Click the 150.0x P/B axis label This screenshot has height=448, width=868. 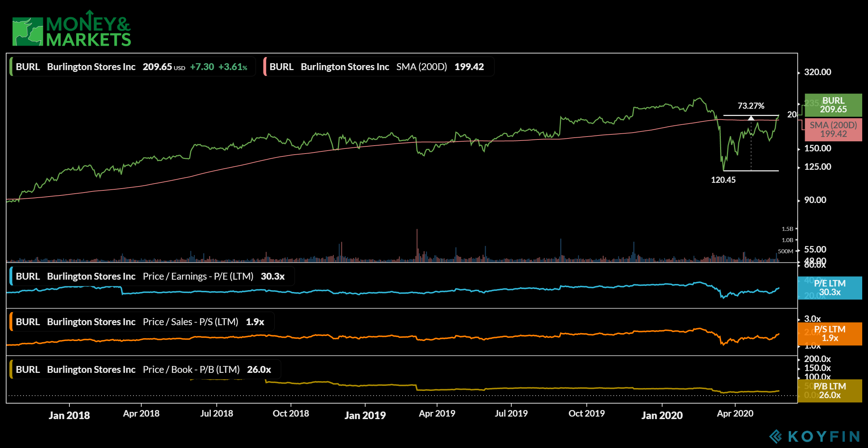point(817,368)
